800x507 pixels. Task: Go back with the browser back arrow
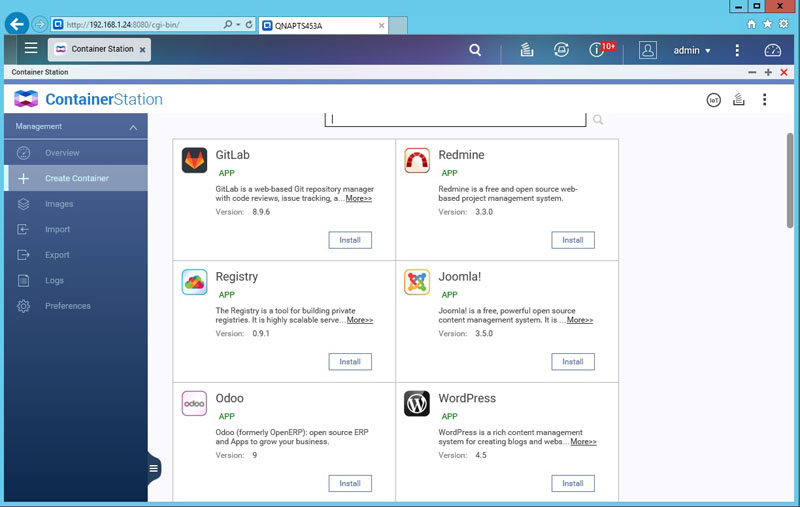coord(17,24)
